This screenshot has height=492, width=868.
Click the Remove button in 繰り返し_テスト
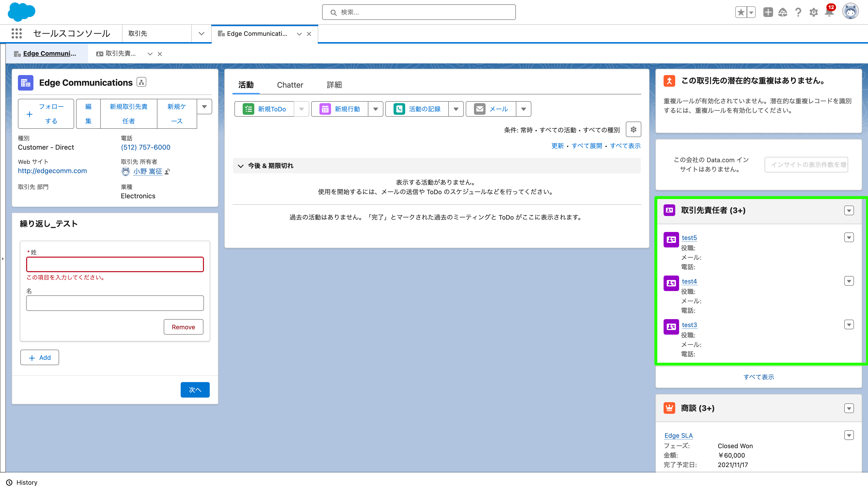pyautogui.click(x=183, y=327)
